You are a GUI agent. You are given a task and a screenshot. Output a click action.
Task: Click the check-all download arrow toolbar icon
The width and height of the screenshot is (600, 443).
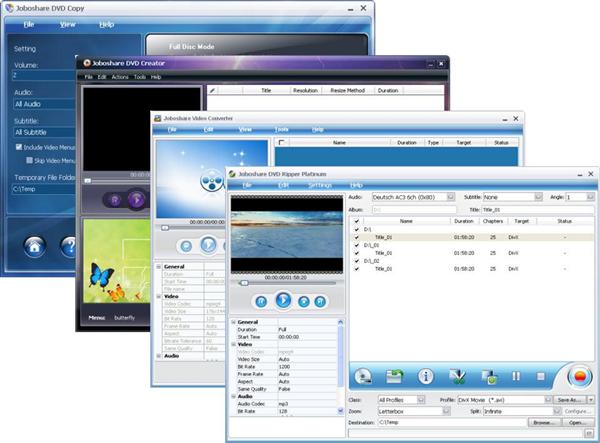(457, 376)
